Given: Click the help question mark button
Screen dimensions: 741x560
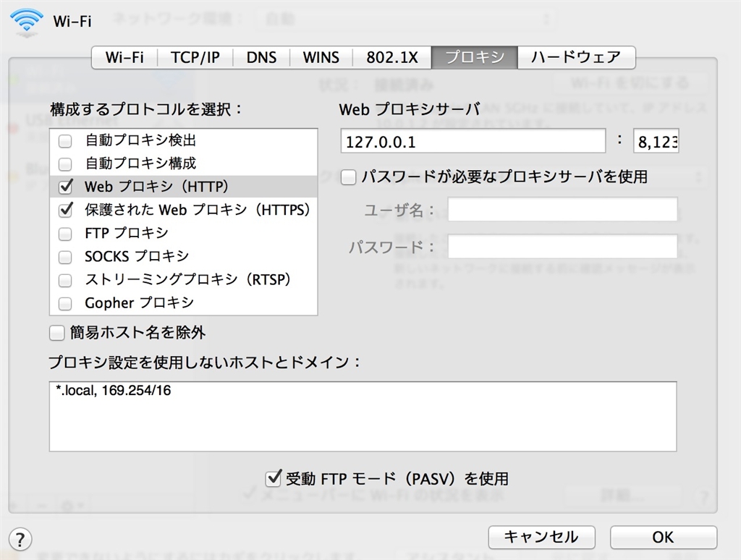Looking at the screenshot, I should click(x=20, y=539).
